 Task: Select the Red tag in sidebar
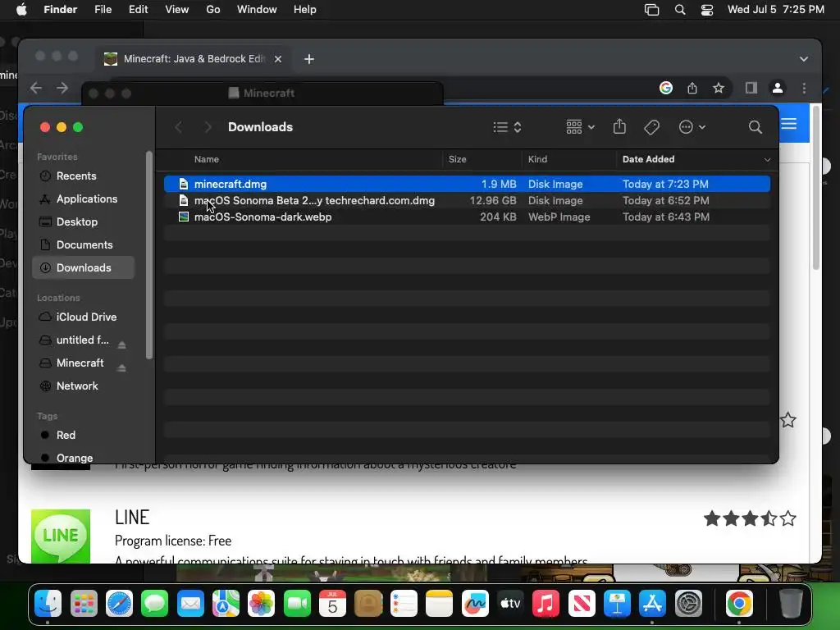click(84, 435)
